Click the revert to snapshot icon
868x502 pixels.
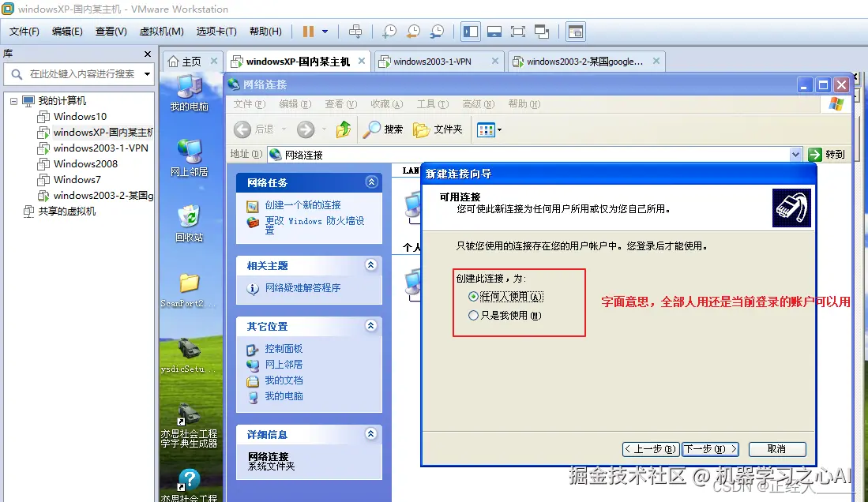413,32
